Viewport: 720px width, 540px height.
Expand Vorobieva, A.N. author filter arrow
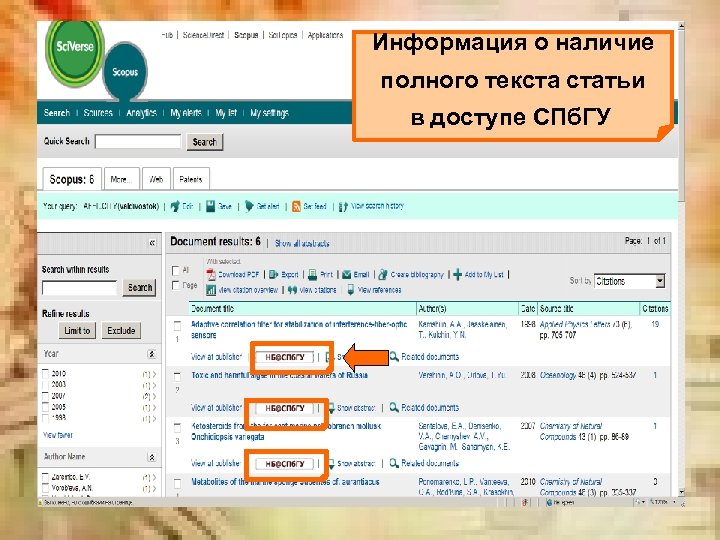point(154,489)
